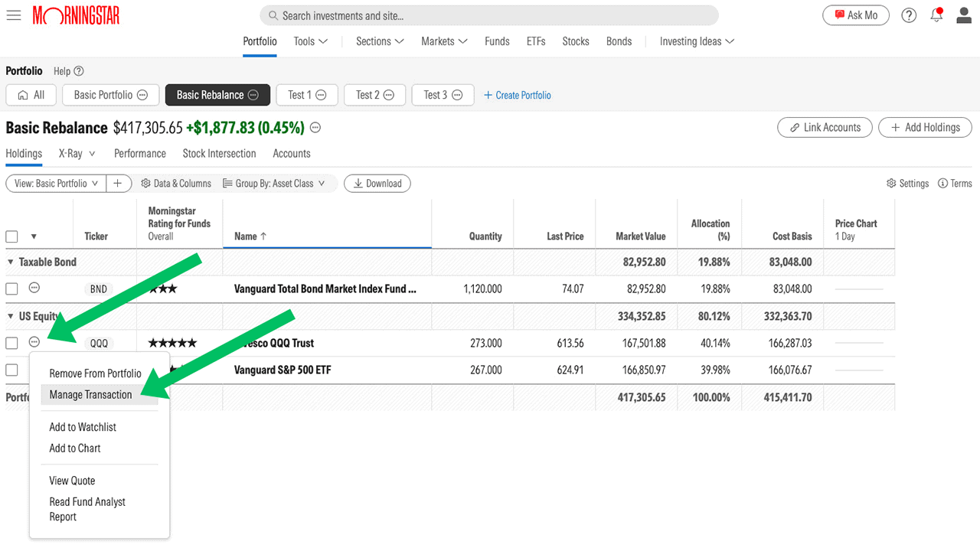Open the Settings gear for holdings view
The width and height of the screenshot is (980, 551).
[x=907, y=183]
